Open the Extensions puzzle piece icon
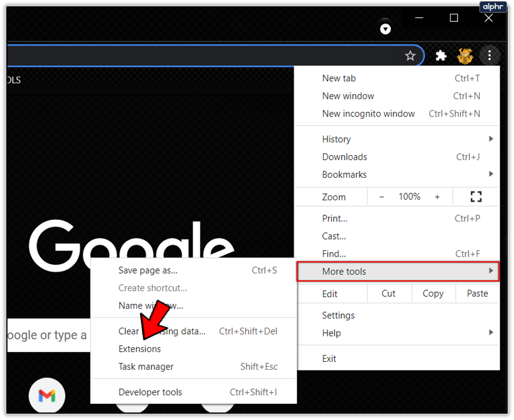This screenshot has width=514, height=420. 441,55
